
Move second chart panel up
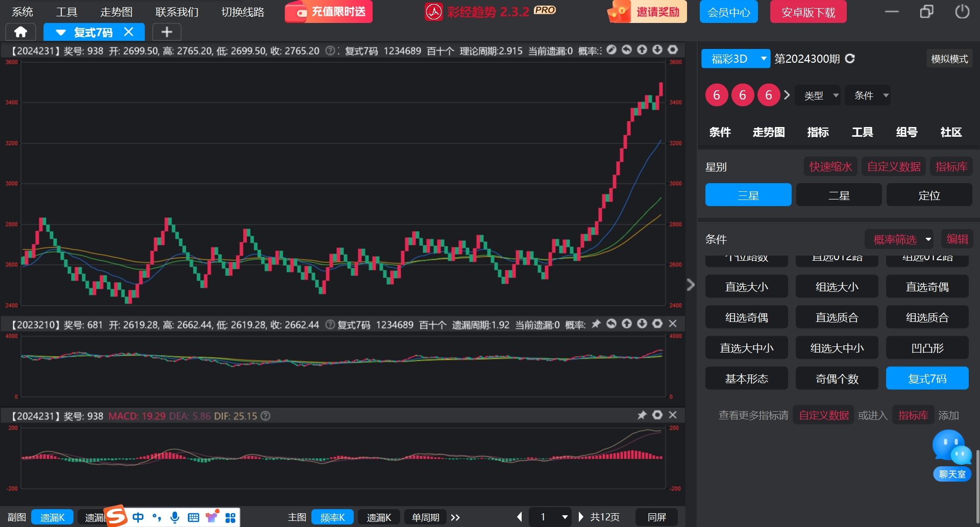[x=627, y=323]
